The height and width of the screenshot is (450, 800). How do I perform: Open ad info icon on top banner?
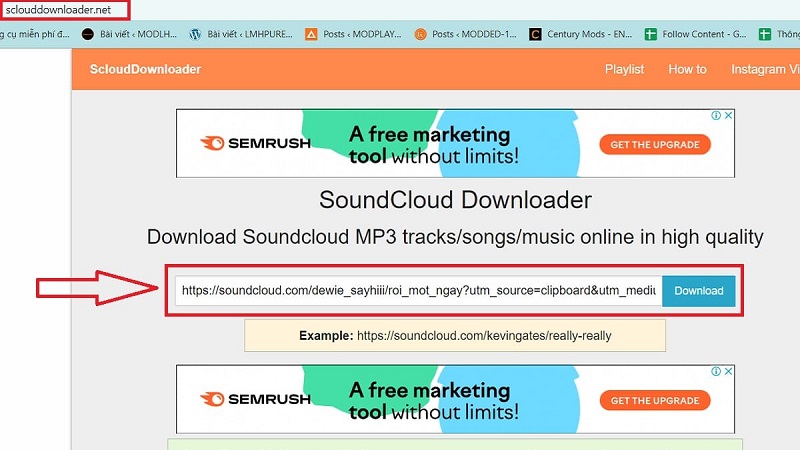tap(716, 116)
